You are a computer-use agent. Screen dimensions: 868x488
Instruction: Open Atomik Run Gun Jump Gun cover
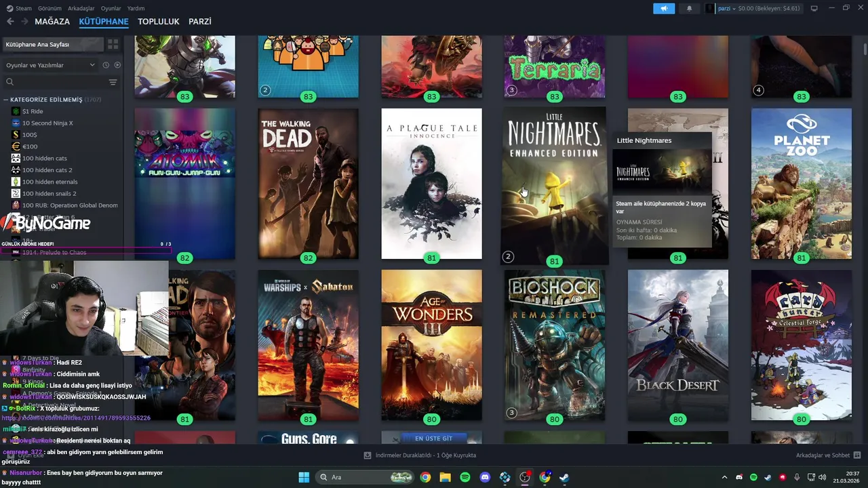point(184,184)
